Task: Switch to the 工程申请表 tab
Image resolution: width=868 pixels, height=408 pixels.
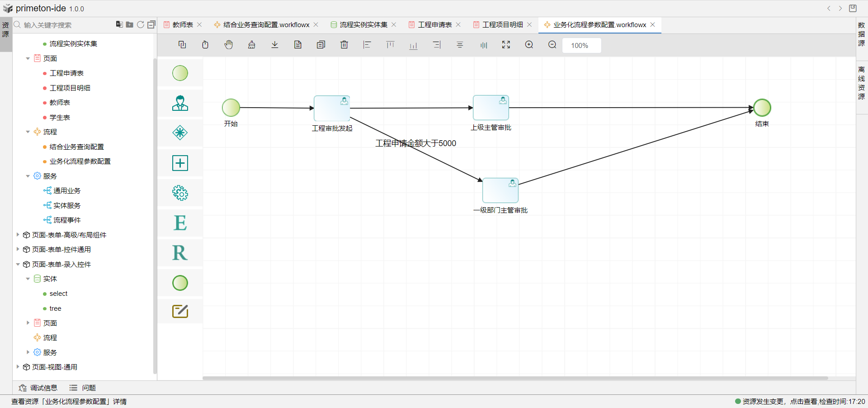Action: (x=434, y=25)
